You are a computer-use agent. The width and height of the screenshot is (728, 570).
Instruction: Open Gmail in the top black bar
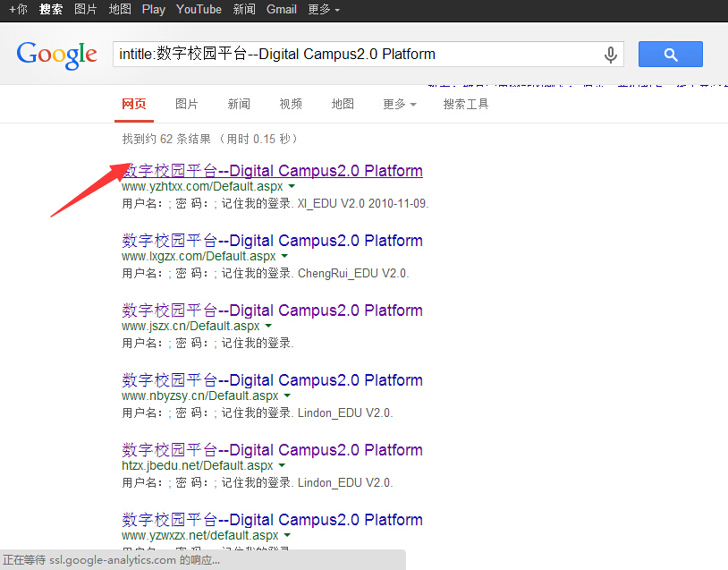coord(282,9)
